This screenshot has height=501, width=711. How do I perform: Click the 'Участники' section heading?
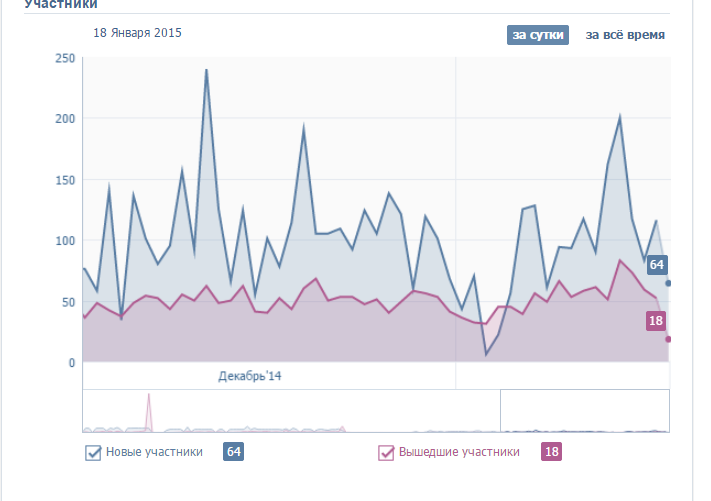point(61,5)
